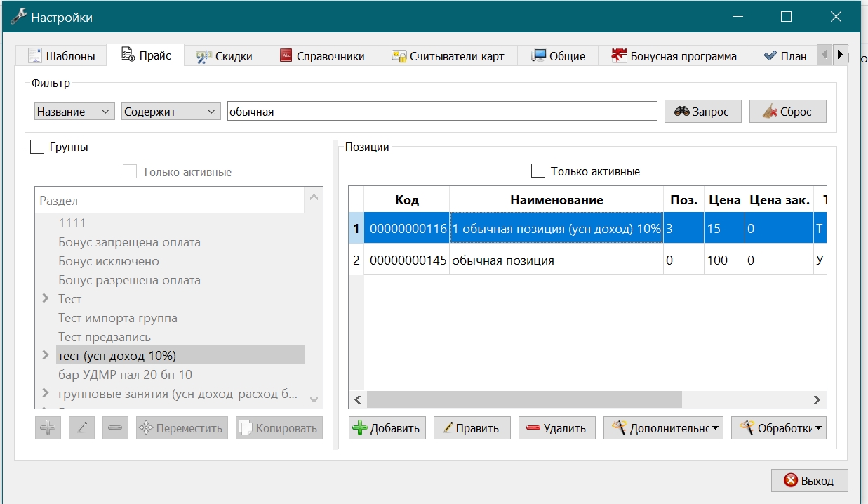Click the pencil Править edit button
The height and width of the screenshot is (504, 868).
[x=472, y=428]
